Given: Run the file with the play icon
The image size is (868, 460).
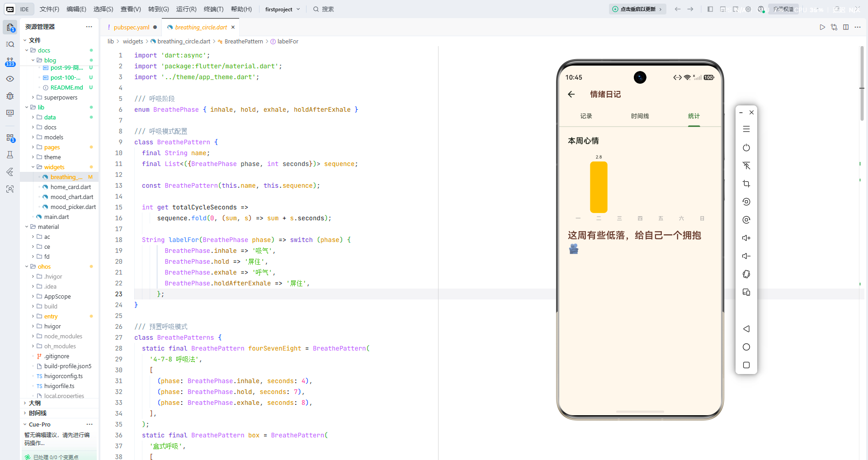Looking at the screenshot, I should click(822, 27).
